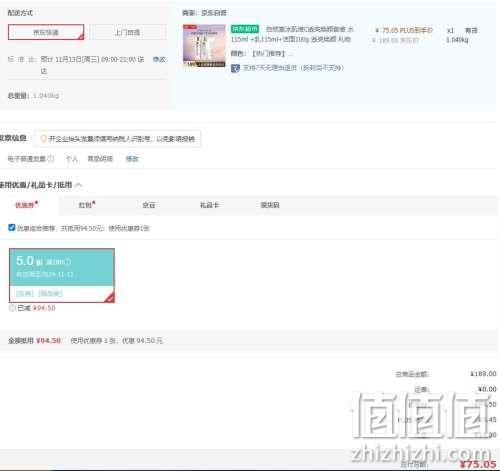Image resolution: width=500 pixels, height=471 pixels.
Task: Click 修改 link next to delivery time
Action: coord(159,60)
